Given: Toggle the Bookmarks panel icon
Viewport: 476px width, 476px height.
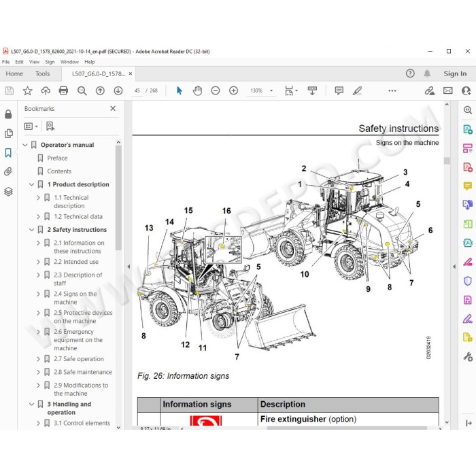Looking at the screenshot, I should coord(8,152).
